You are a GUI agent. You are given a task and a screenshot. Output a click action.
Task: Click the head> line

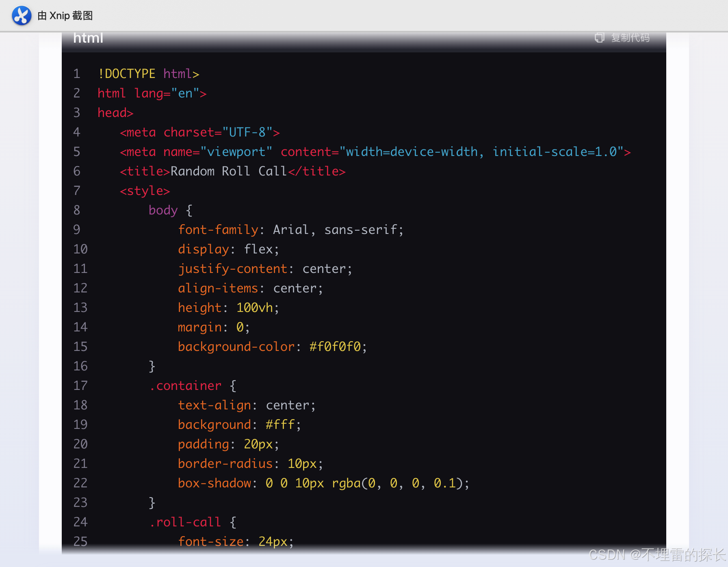[x=115, y=113]
